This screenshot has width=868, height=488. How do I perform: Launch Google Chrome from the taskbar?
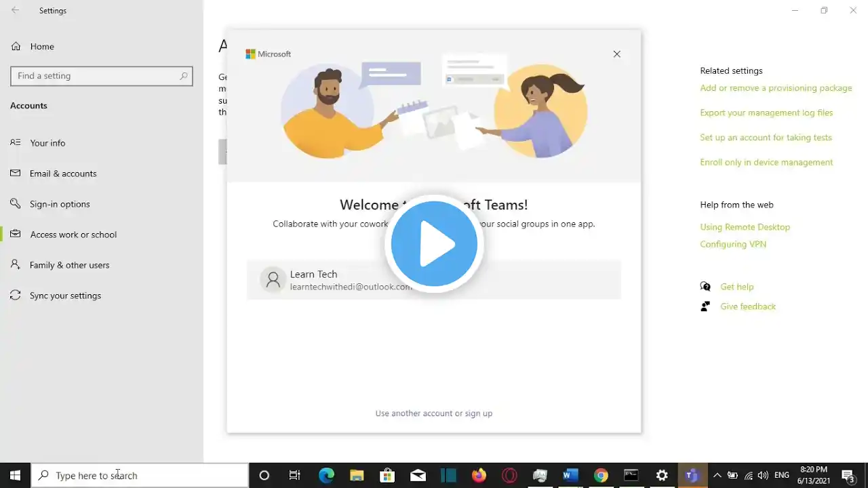[x=601, y=475]
